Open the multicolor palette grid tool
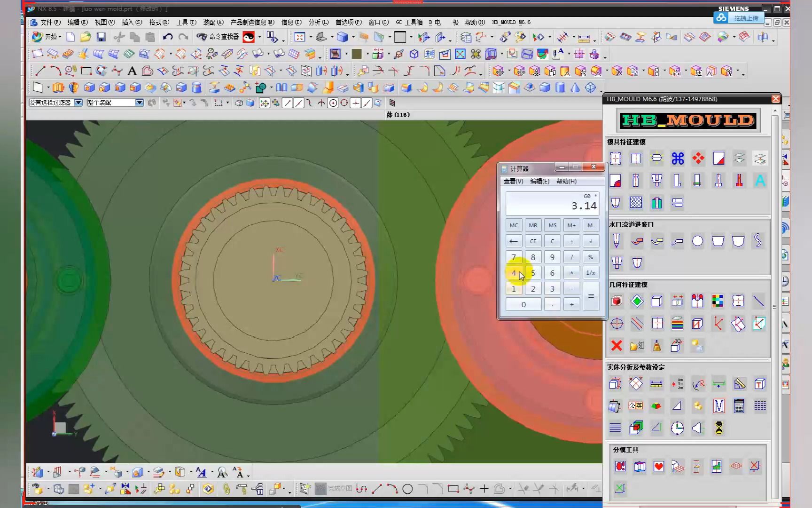812x508 pixels. click(718, 301)
